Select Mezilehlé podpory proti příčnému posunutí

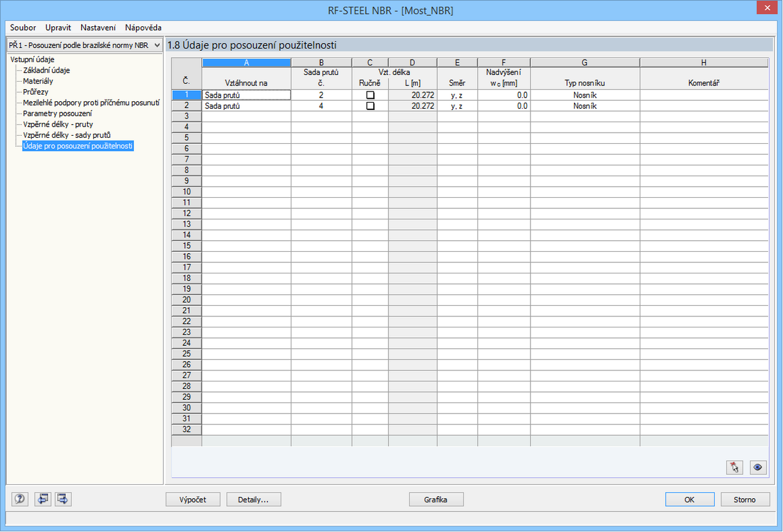click(x=91, y=103)
